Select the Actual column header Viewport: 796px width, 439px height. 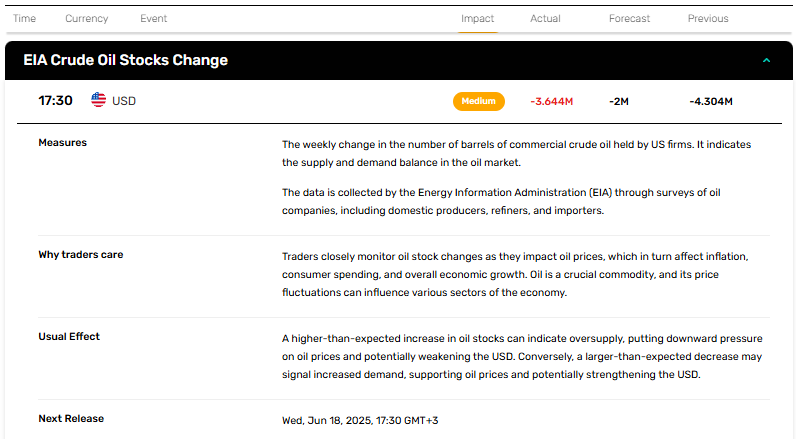point(545,19)
